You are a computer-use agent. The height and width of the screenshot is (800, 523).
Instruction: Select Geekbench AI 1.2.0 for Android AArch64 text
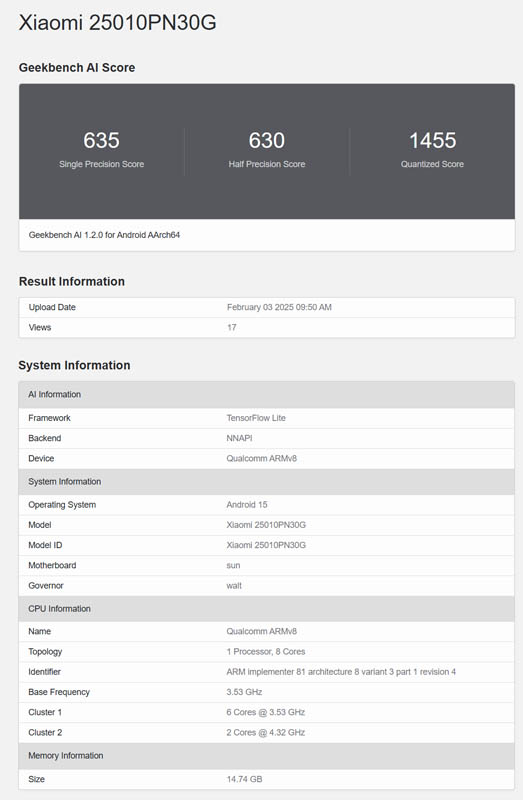pyautogui.click(x=104, y=235)
